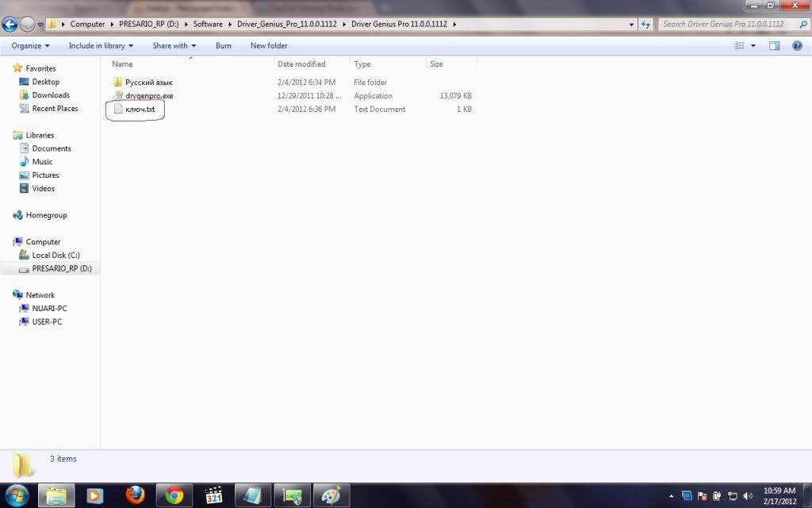Open the USER-PC network computer
Viewport: 812px width, 508px height.
pyautogui.click(x=47, y=322)
